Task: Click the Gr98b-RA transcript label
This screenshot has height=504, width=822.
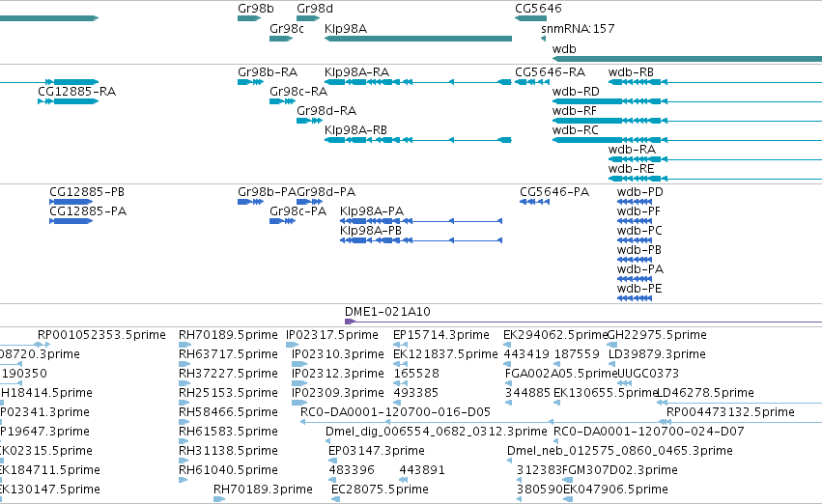Action: click(268, 71)
